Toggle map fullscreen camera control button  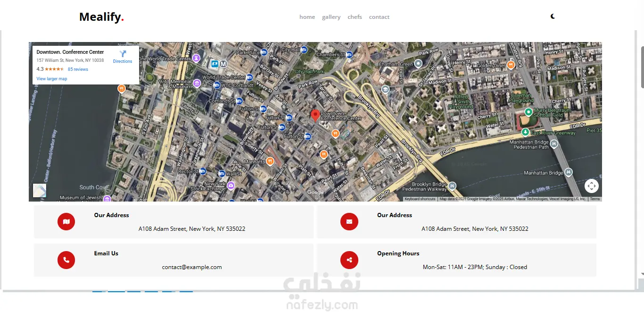(x=592, y=186)
